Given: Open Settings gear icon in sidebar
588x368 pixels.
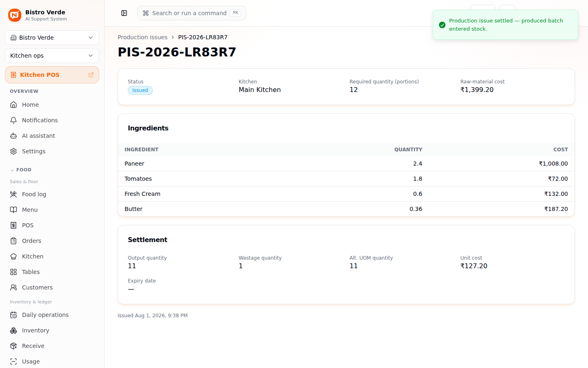Looking at the screenshot, I should [x=13, y=151].
